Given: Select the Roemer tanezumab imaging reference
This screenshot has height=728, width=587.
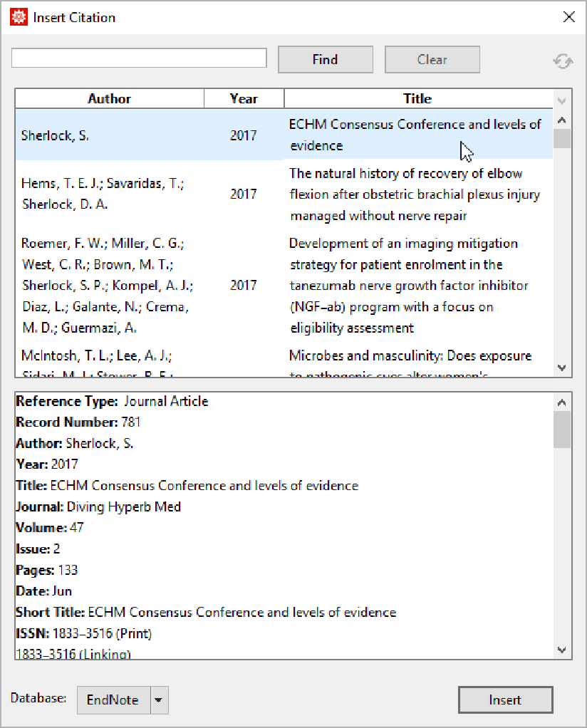Looking at the screenshot, I should (x=284, y=286).
